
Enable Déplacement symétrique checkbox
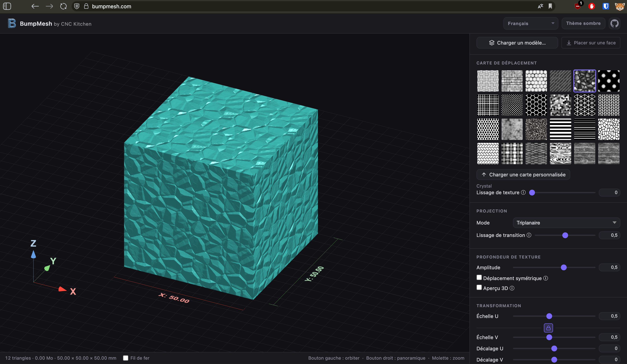point(479,277)
